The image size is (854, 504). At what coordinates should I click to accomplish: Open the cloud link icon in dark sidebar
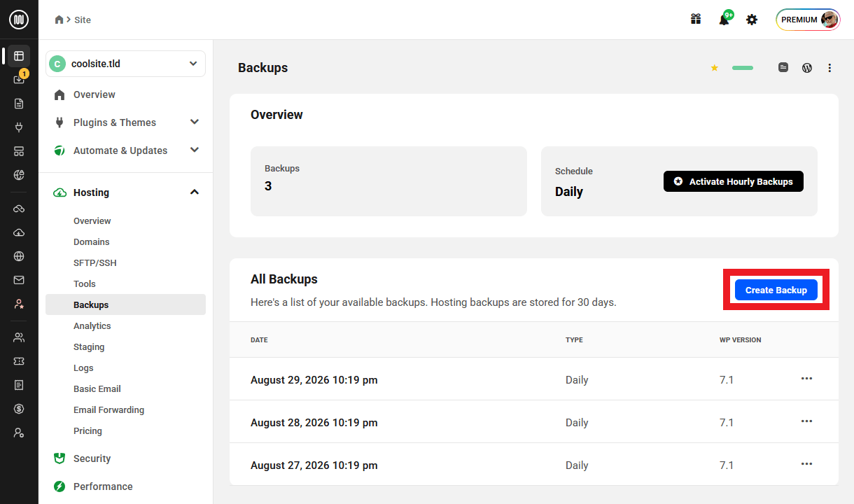tap(19, 209)
